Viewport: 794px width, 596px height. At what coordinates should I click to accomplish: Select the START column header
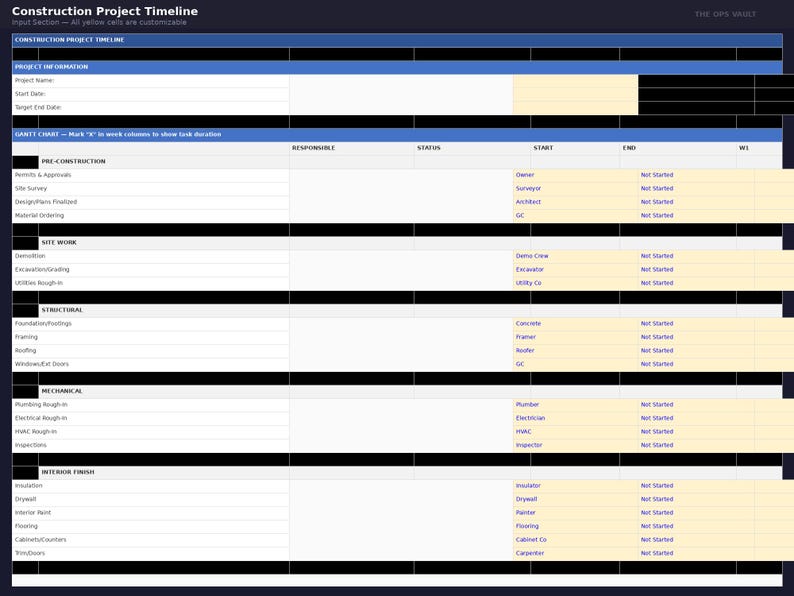pyautogui.click(x=575, y=148)
